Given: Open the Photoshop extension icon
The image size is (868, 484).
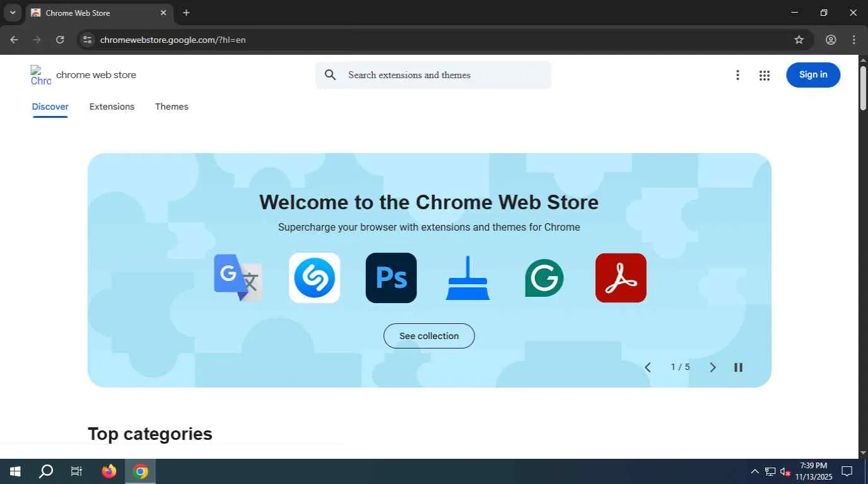Looking at the screenshot, I should (x=391, y=278).
